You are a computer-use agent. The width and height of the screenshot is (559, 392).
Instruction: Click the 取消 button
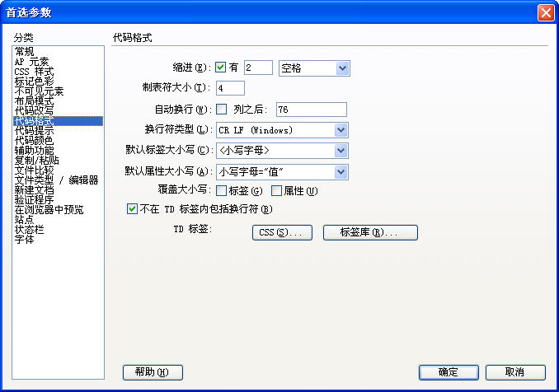click(x=514, y=372)
